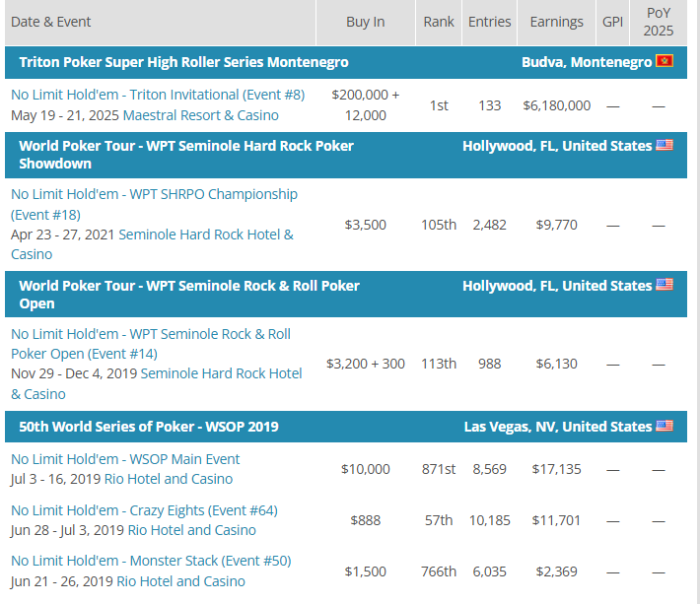700x604 pixels.
Task: Click Rio Hotel and Casino under Main Event
Action: (x=169, y=479)
